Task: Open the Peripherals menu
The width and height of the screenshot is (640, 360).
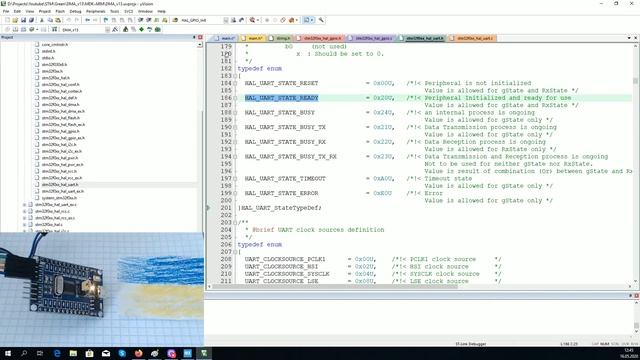Action: pyautogui.click(x=96, y=11)
